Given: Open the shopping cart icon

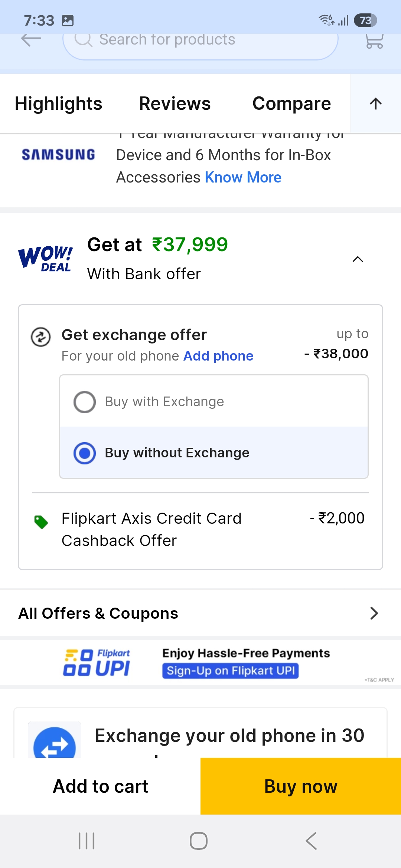Looking at the screenshot, I should 374,41.
